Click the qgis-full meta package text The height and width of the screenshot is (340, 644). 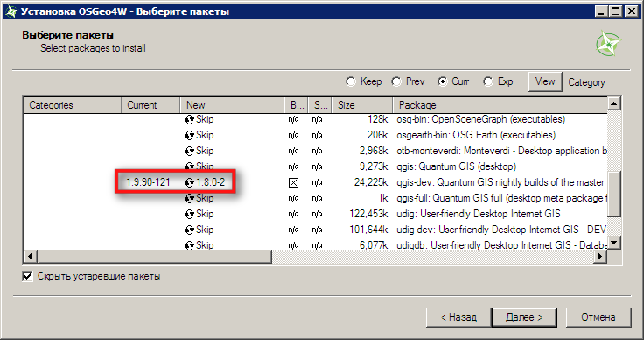point(501,199)
